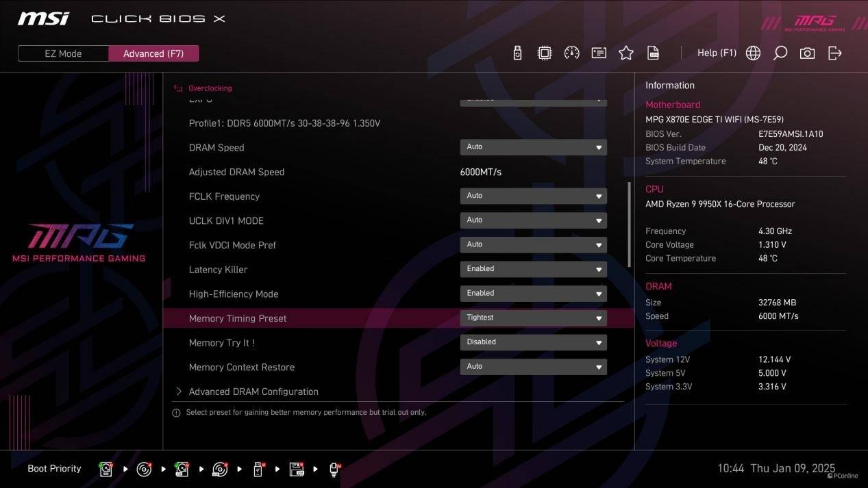
Task: Go back via Overclocking breadcrumb
Action: (209, 88)
